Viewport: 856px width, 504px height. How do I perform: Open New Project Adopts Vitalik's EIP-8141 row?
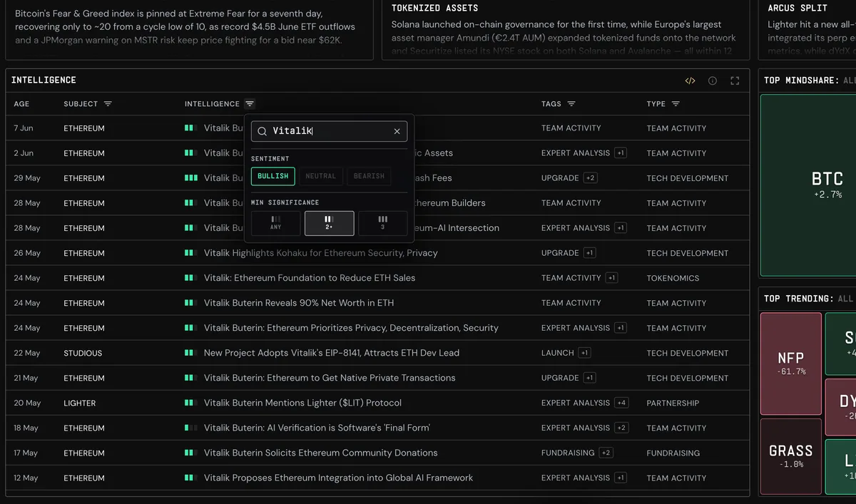(x=377, y=353)
